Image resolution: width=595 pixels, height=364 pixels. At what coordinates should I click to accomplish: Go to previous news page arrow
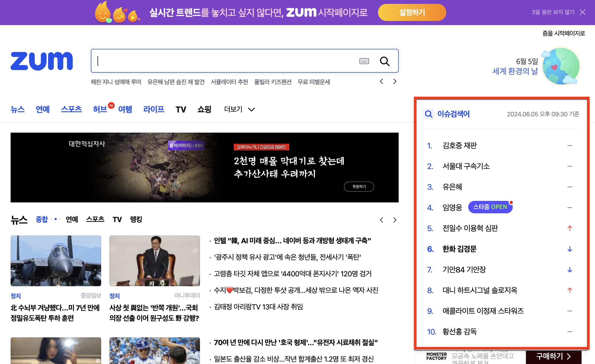[x=382, y=220]
